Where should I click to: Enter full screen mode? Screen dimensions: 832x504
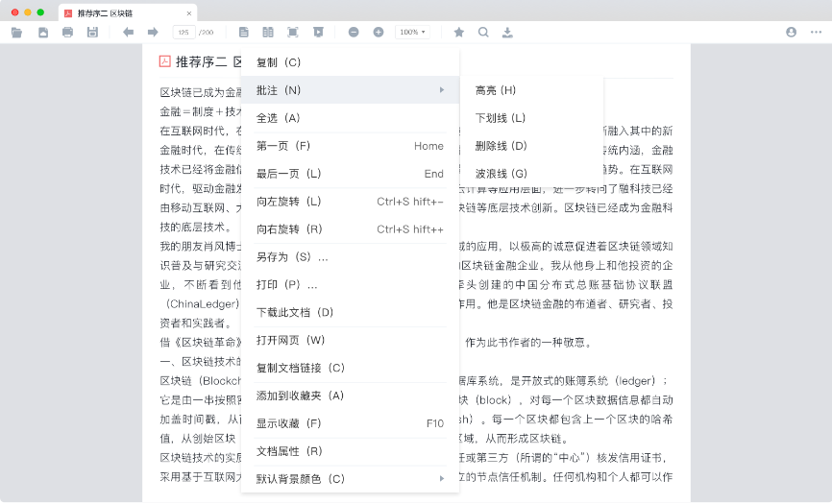292,33
